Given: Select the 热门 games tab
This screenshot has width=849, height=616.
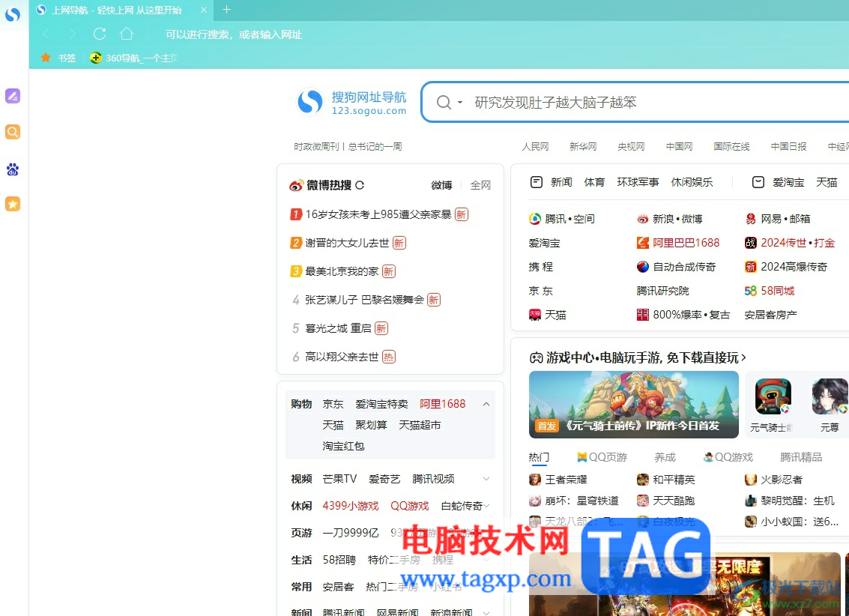Looking at the screenshot, I should [x=539, y=457].
